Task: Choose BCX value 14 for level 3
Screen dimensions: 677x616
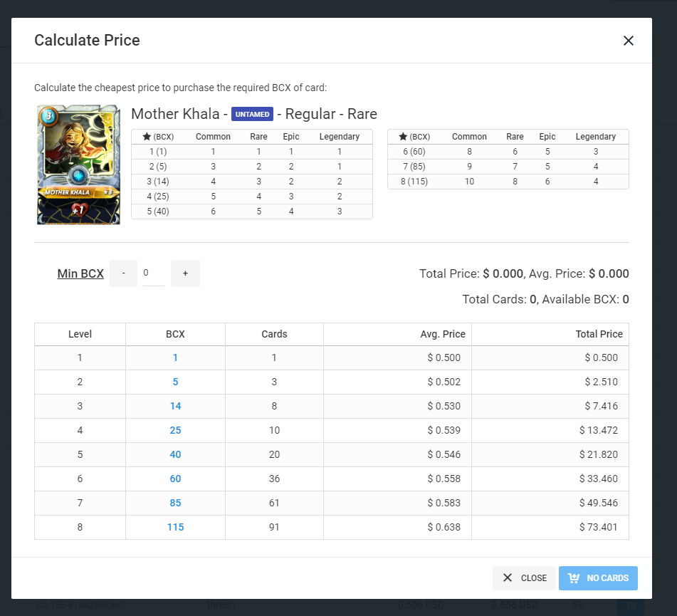Action: click(175, 407)
